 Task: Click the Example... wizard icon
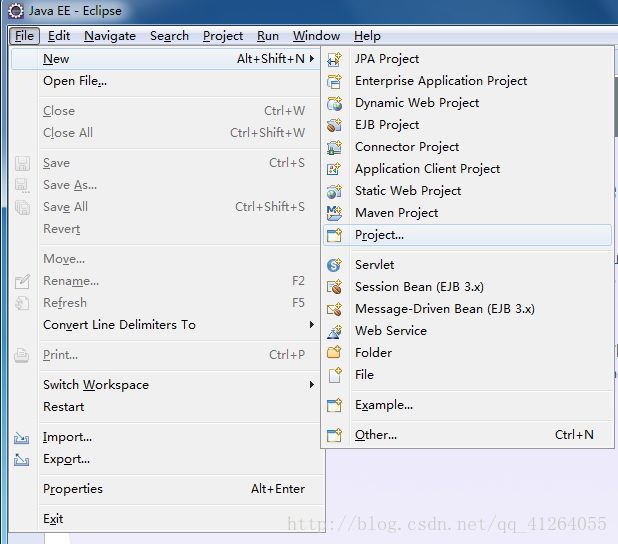coord(334,405)
